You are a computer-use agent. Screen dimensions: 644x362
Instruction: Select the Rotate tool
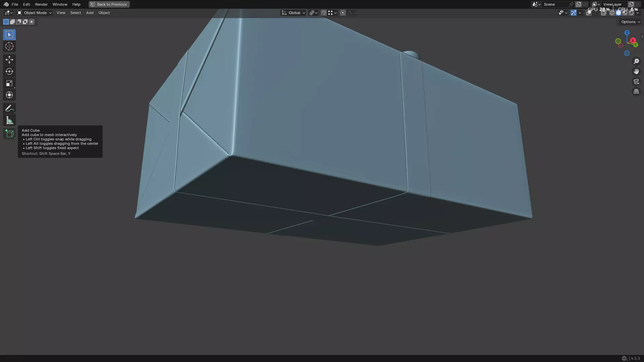click(9, 71)
